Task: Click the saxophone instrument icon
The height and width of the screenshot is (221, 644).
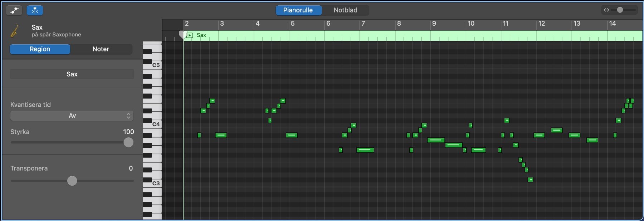Action: click(15, 31)
